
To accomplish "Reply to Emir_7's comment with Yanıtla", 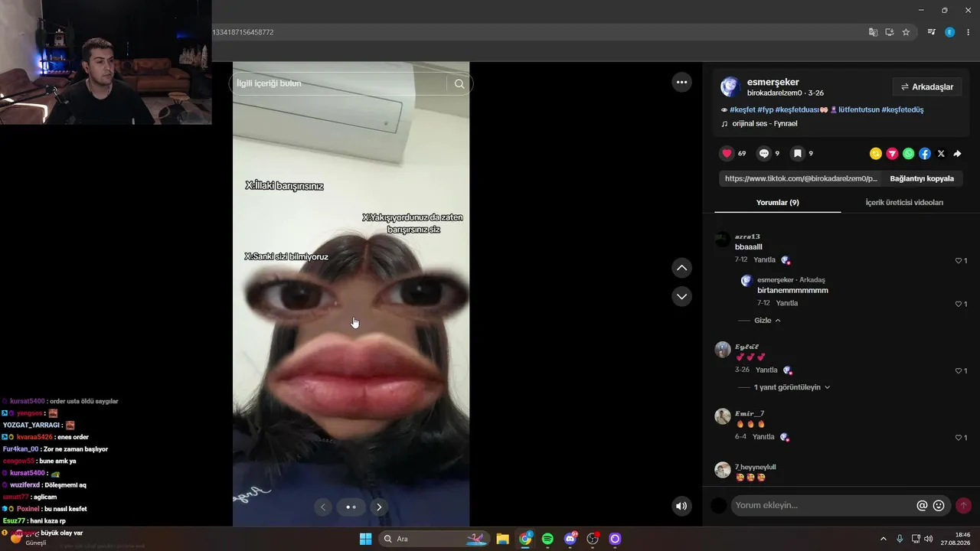I will click(x=763, y=437).
